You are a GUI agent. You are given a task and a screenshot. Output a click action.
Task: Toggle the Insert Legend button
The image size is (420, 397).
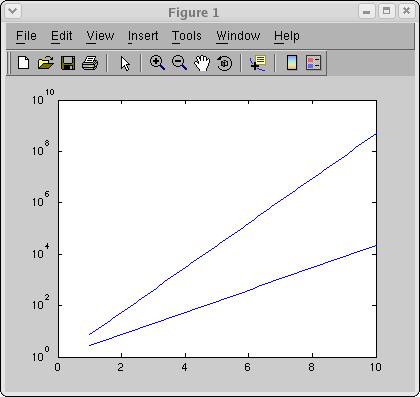click(x=313, y=63)
